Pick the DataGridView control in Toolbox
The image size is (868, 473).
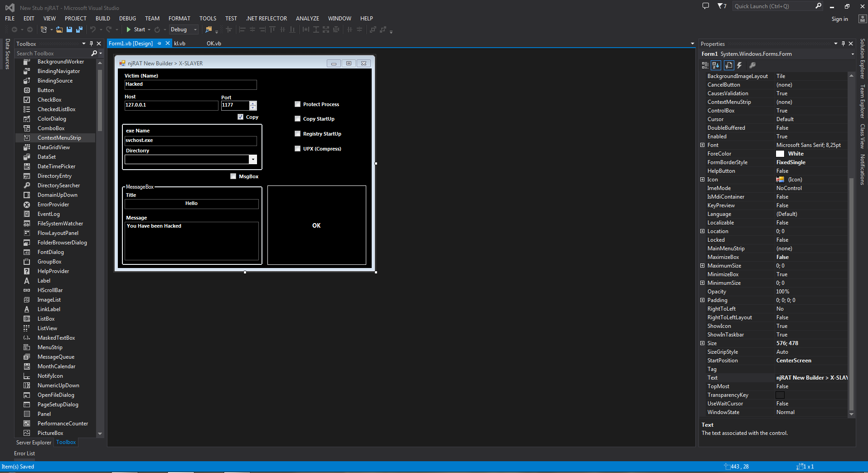pyautogui.click(x=53, y=147)
